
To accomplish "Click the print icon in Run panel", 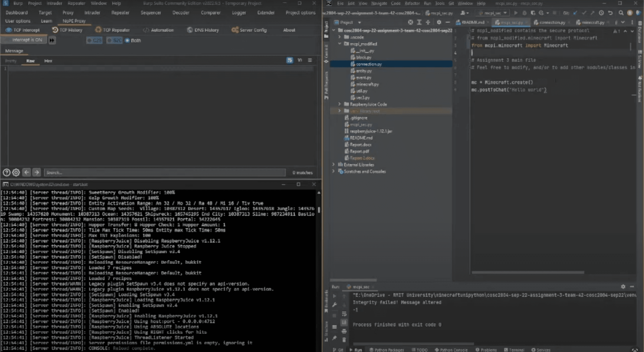I will pos(344,332).
